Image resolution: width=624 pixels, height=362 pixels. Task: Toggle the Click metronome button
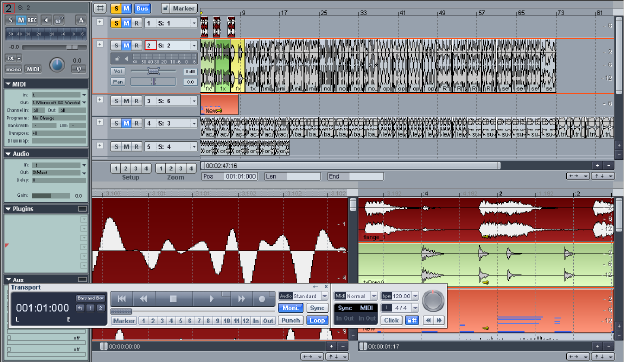tap(392, 320)
